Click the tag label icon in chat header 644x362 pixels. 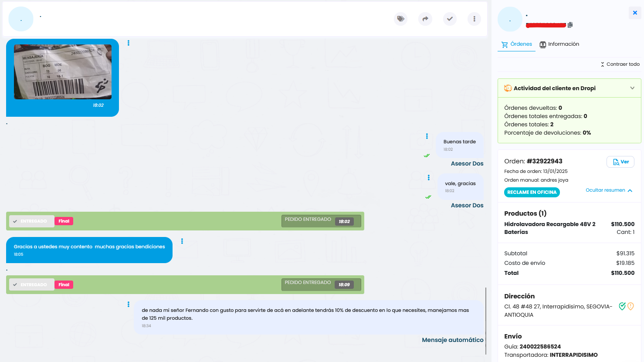tap(400, 19)
